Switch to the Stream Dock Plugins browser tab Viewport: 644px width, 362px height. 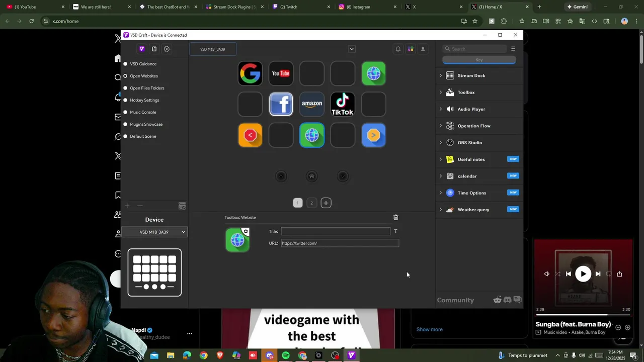[235, 7]
